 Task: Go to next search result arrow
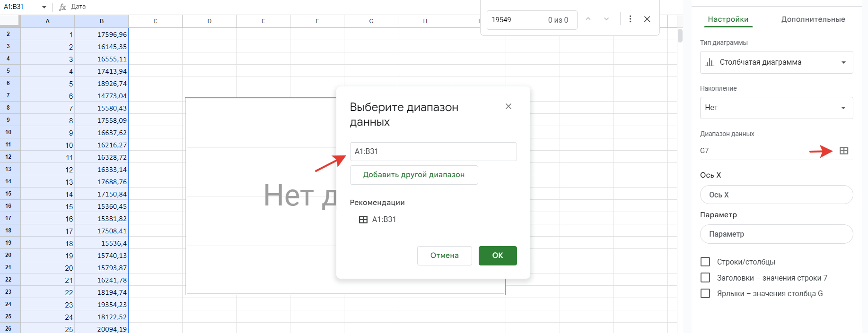point(606,19)
